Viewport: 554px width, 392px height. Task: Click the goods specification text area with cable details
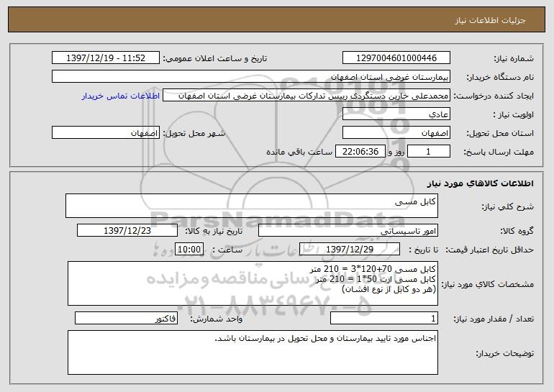point(253,283)
